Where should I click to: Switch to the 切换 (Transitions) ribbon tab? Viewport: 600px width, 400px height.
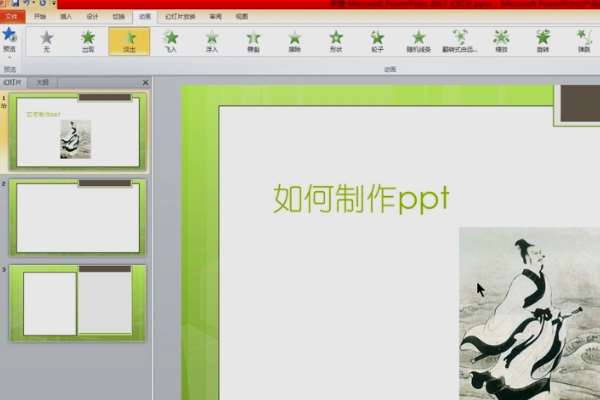(x=119, y=16)
